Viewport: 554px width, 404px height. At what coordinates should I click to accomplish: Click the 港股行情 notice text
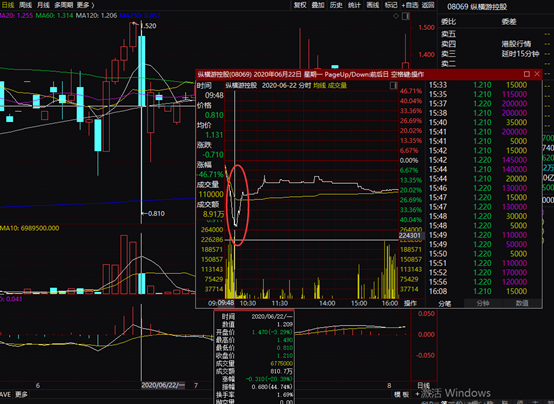point(517,44)
